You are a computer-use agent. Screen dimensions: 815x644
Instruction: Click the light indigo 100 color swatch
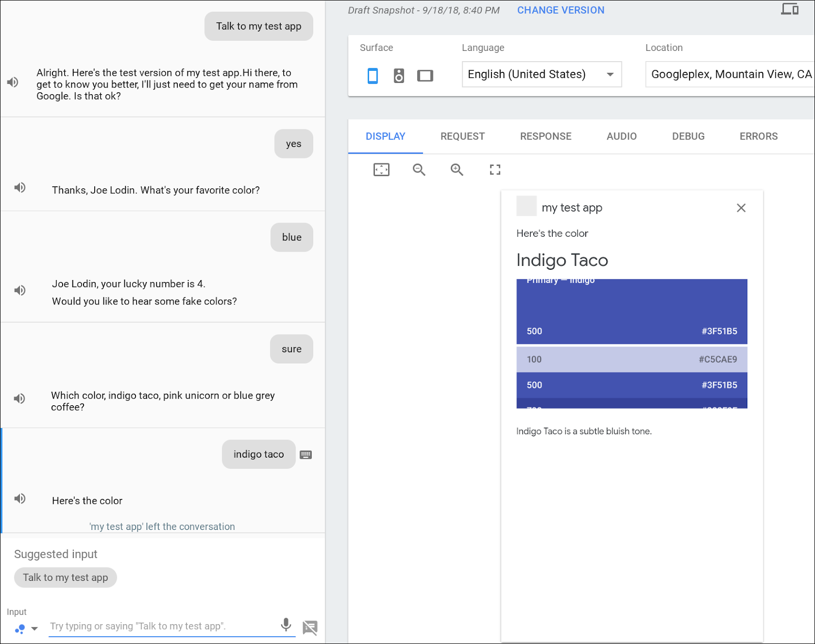point(632,359)
